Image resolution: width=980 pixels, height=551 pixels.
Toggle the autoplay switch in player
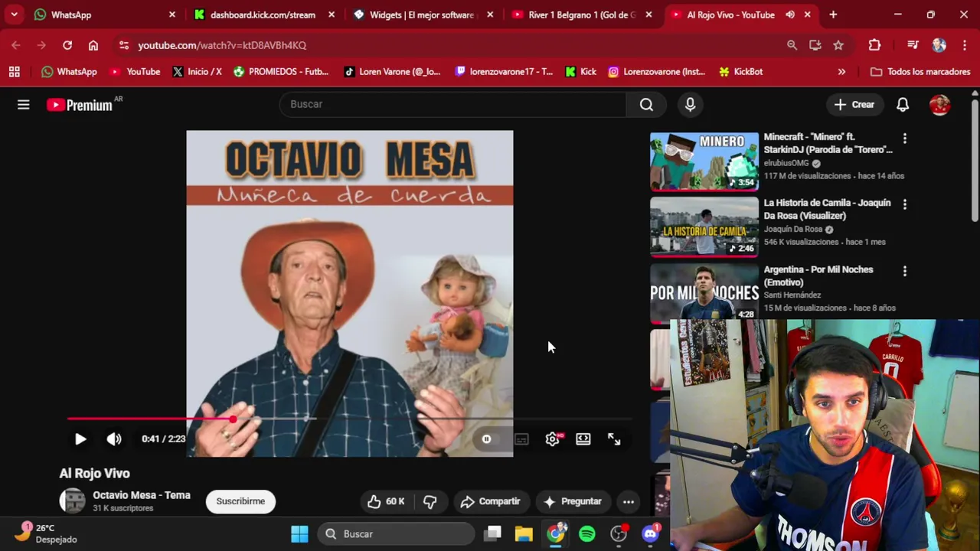pos(486,439)
